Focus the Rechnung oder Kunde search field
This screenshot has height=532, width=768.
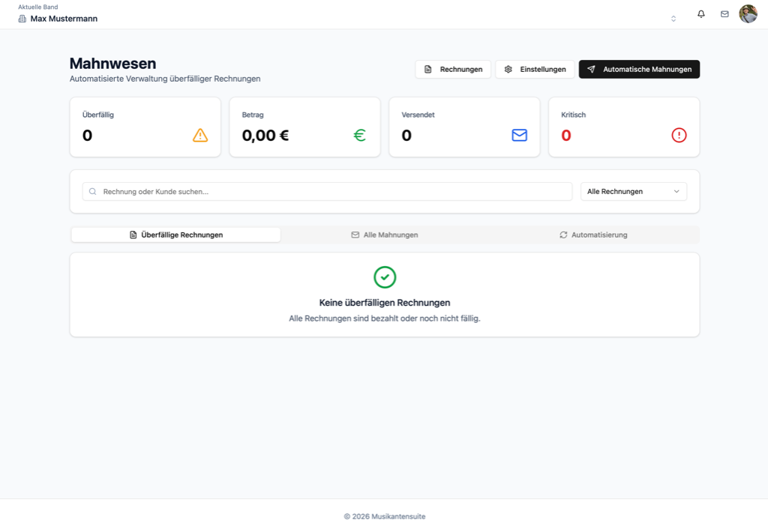(x=327, y=191)
